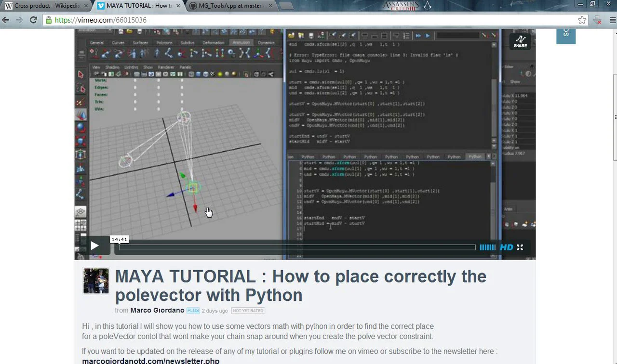Click the browser Forward arrow

[x=19, y=20]
